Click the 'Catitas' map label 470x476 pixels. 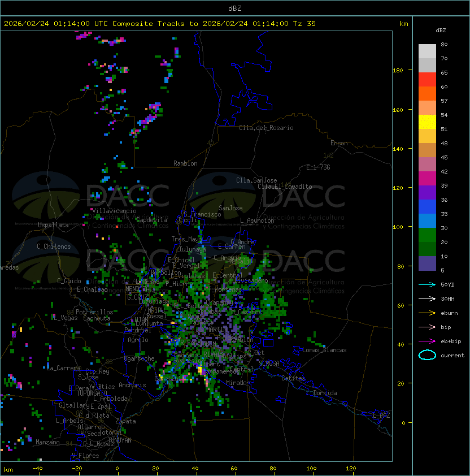click(x=293, y=378)
